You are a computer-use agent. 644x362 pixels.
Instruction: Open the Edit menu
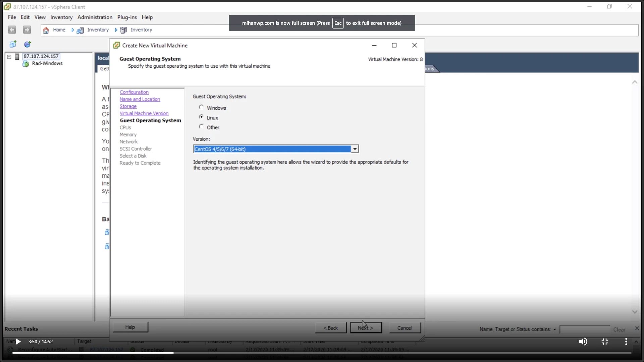(25, 17)
